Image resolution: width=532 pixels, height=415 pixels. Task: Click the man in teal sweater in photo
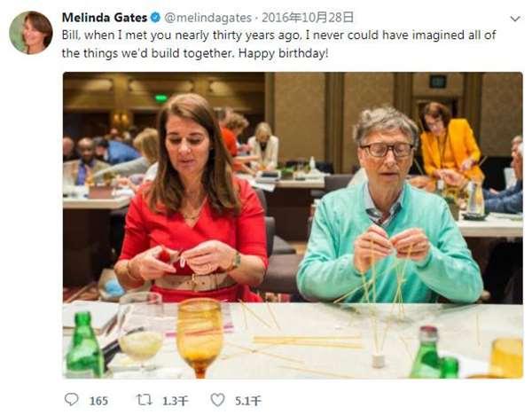390,207
